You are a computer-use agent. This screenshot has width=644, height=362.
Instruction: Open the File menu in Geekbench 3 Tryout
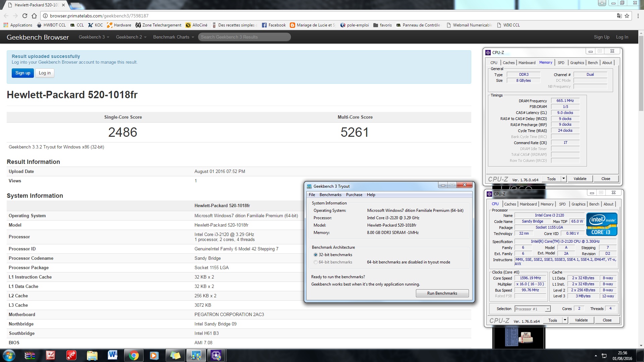312,195
